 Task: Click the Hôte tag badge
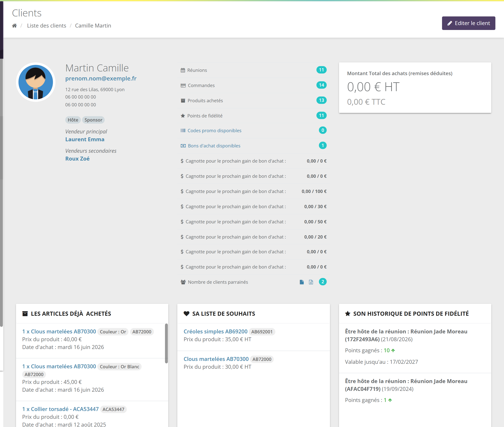coord(73,120)
